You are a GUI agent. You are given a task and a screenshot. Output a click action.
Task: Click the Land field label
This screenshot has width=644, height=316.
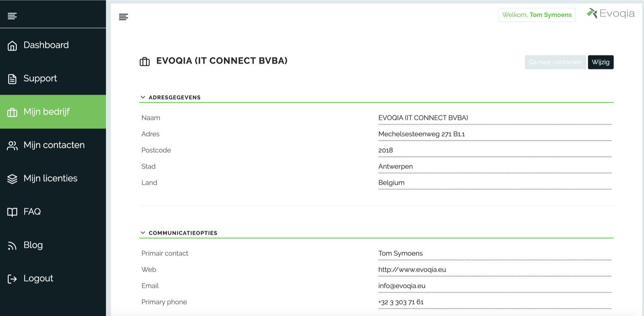click(x=149, y=183)
